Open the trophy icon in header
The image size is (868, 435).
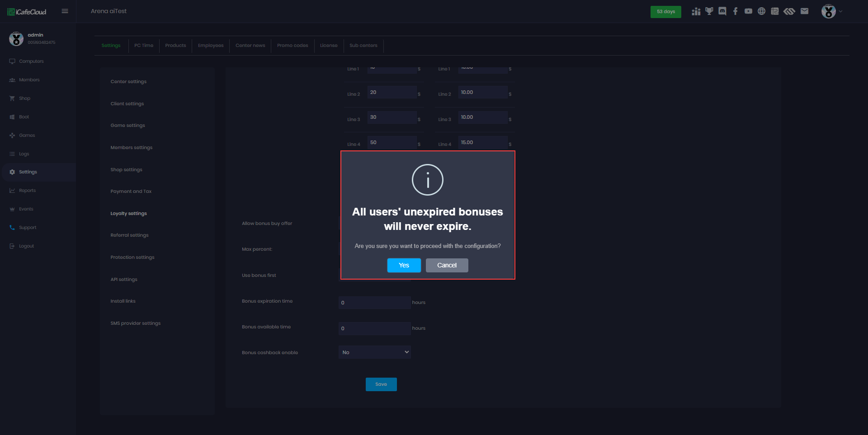(x=709, y=11)
